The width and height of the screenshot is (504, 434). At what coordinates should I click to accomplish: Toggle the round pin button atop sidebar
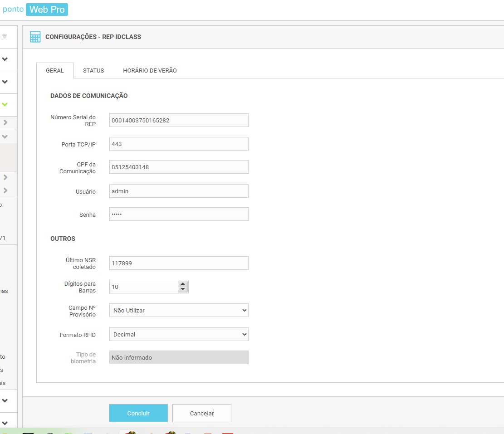(5, 36)
